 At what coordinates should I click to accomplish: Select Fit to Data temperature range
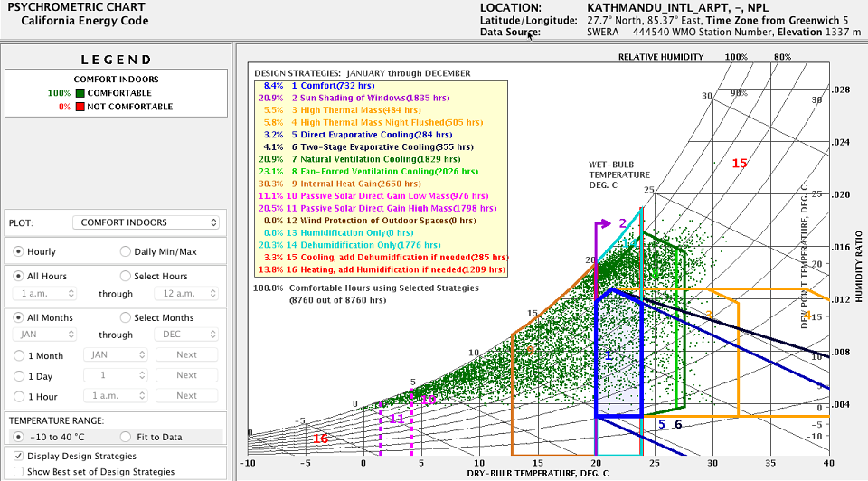click(126, 437)
